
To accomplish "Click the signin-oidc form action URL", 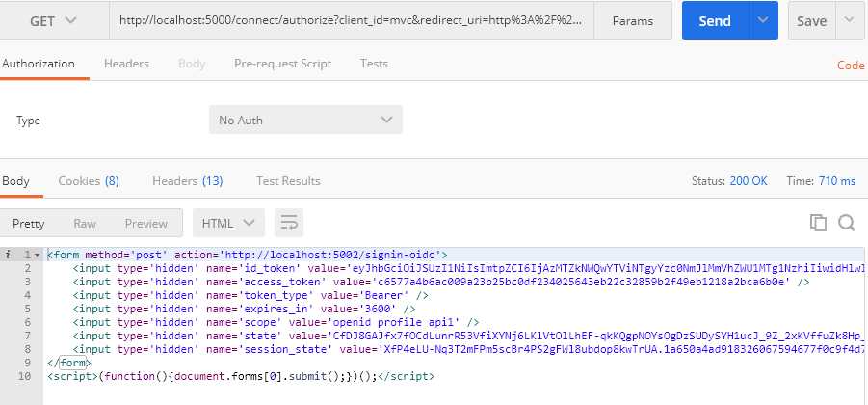I will [x=332, y=255].
